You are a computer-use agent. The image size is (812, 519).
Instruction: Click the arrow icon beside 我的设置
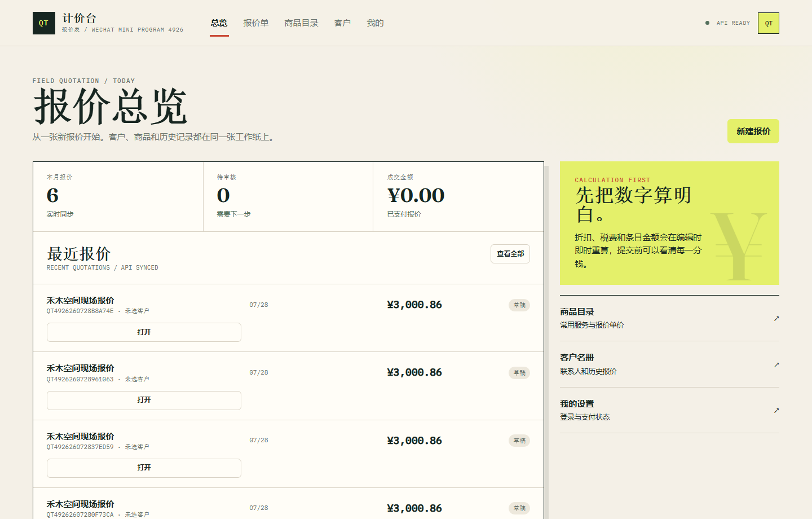pyautogui.click(x=776, y=410)
